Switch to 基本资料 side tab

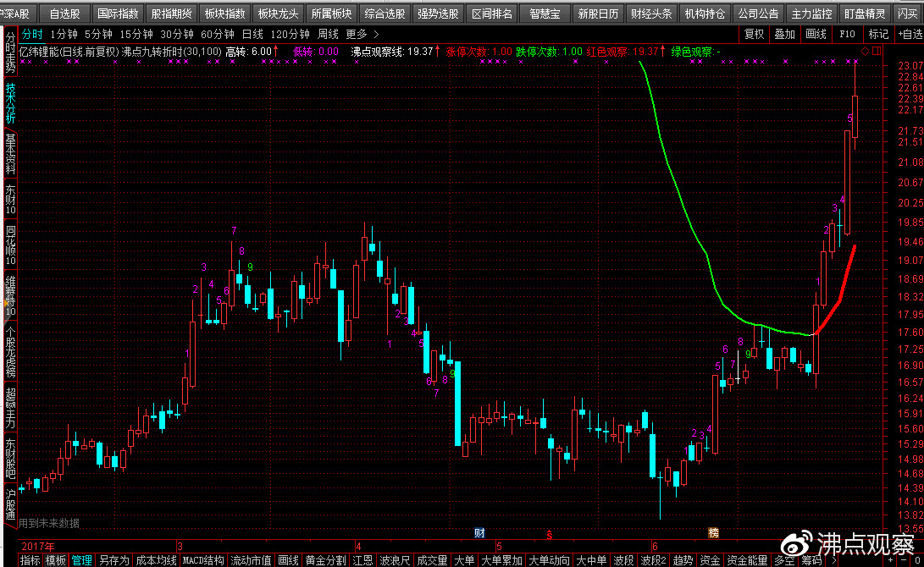click(x=10, y=154)
